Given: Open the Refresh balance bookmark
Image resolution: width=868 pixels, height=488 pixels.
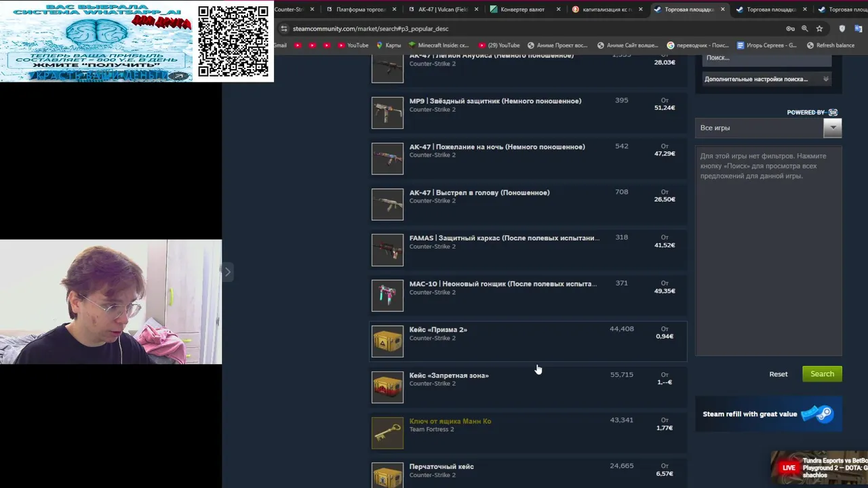Looking at the screenshot, I should [830, 45].
